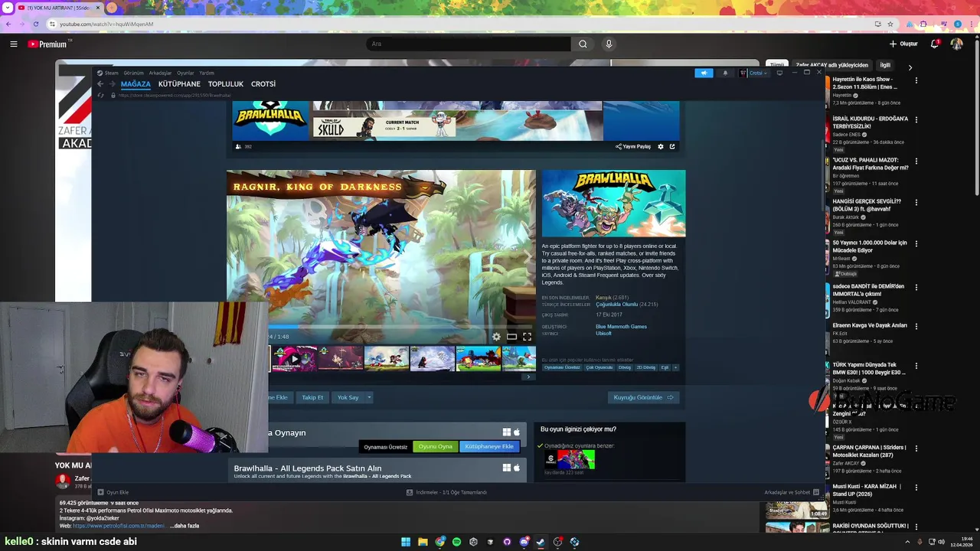Image resolution: width=980 pixels, height=551 pixels.
Task: Open Arkadaşlar menu in Steam window
Action: tap(160, 73)
